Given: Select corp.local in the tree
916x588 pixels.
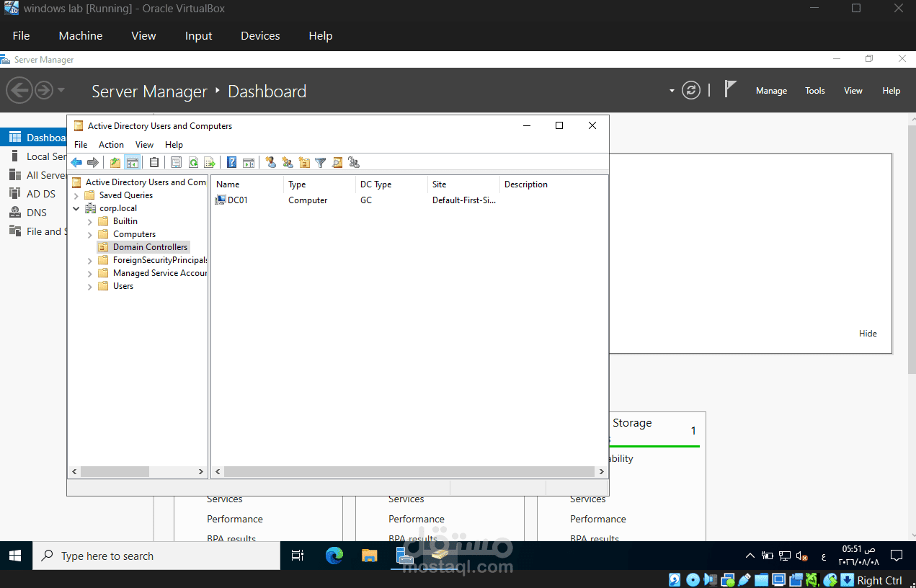Looking at the screenshot, I should click(117, 208).
